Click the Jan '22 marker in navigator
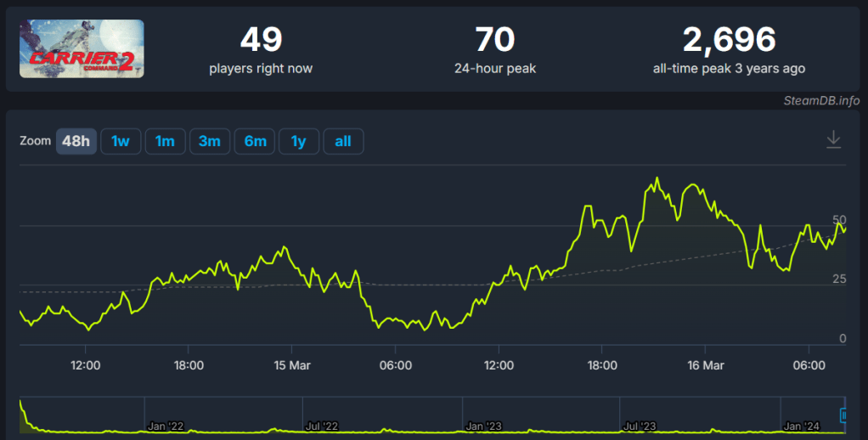The width and height of the screenshot is (868, 440). [166, 426]
